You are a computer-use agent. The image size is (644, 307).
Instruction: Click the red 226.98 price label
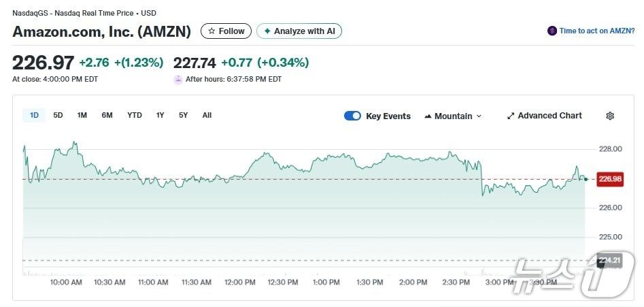coord(609,179)
